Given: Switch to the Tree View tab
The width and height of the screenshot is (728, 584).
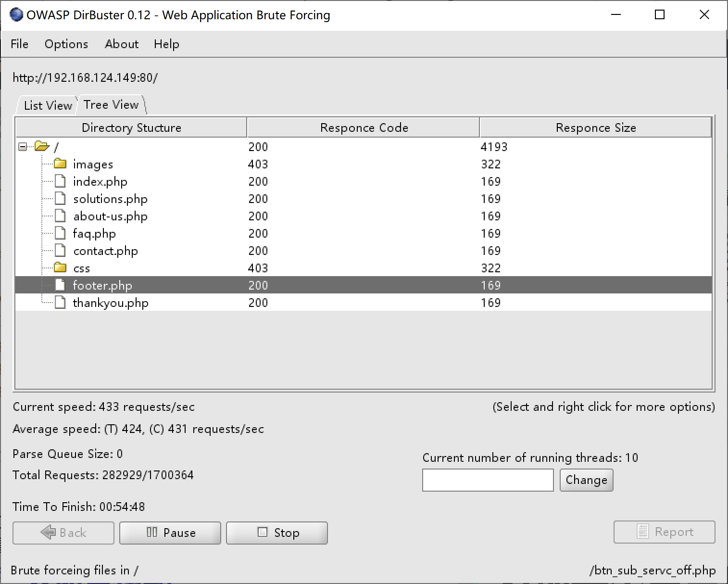Looking at the screenshot, I should [111, 105].
